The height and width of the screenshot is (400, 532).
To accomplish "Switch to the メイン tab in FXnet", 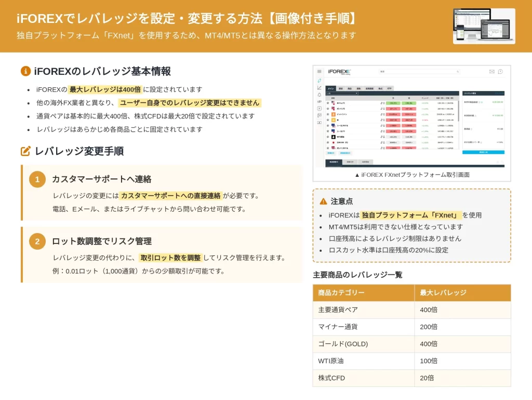I will [331, 88].
